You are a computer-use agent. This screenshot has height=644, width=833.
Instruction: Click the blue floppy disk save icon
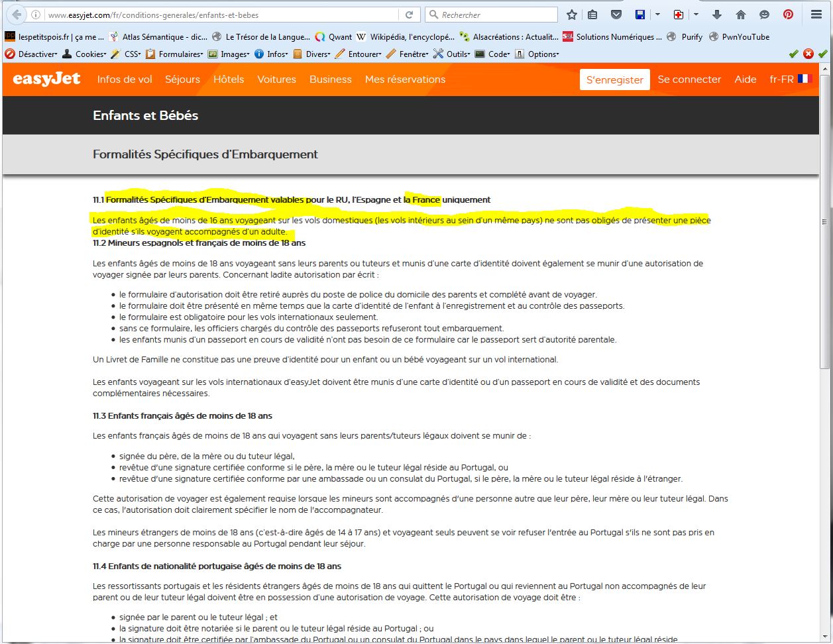coord(640,15)
